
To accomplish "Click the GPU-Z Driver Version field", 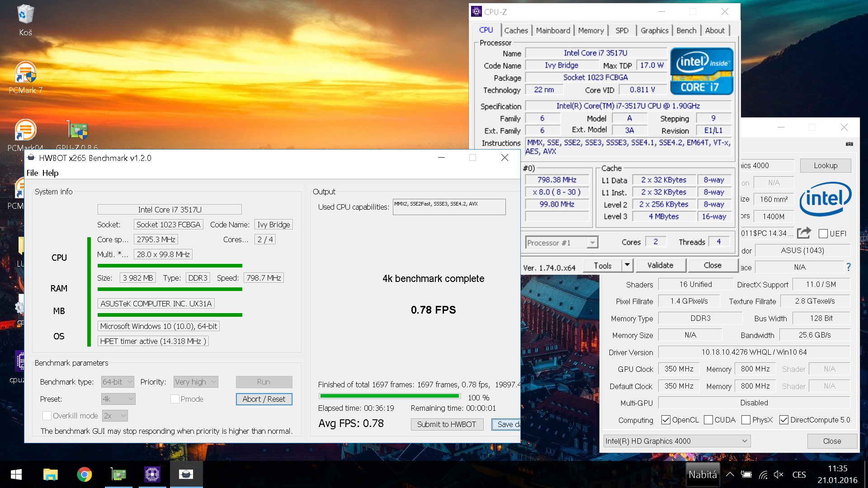I will [x=754, y=352].
